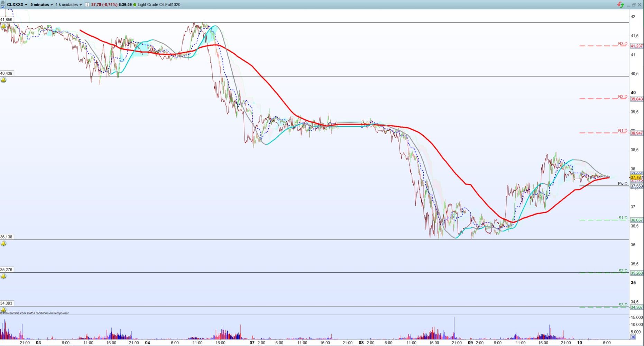This screenshot has height=346, width=644.
Task: Click the date label 03 on time axis
Action: [x=38, y=343]
